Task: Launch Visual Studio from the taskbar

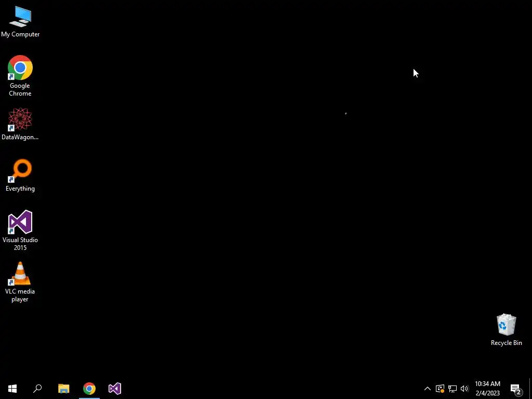Action: [115, 389]
